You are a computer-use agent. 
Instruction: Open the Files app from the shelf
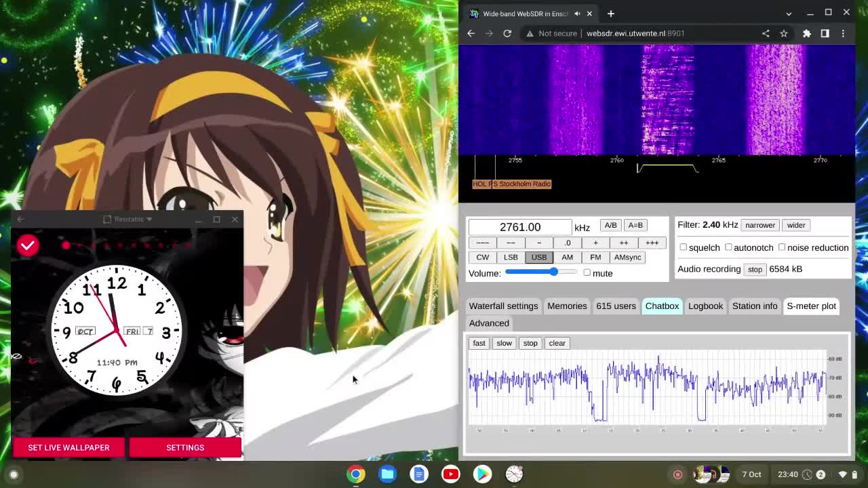coord(388,474)
